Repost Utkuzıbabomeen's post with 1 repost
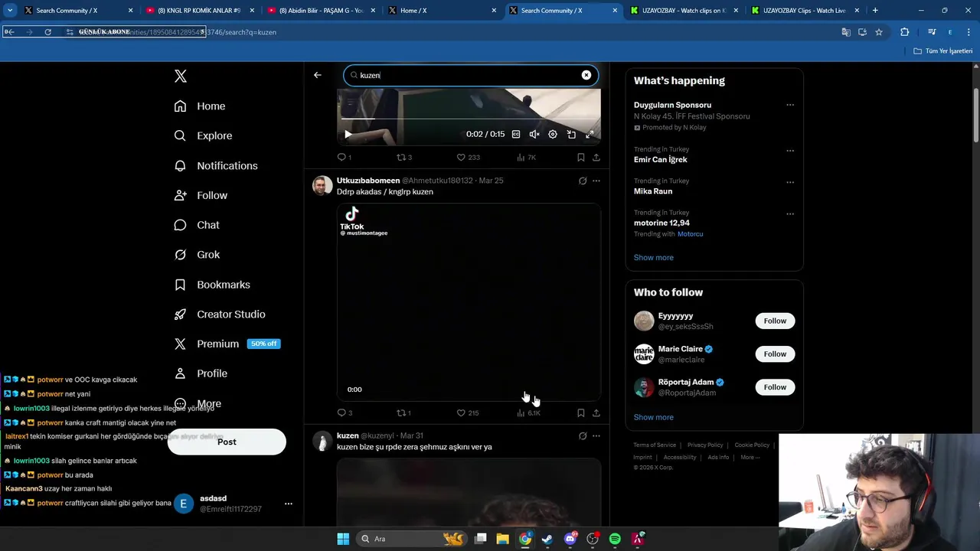 click(x=403, y=412)
